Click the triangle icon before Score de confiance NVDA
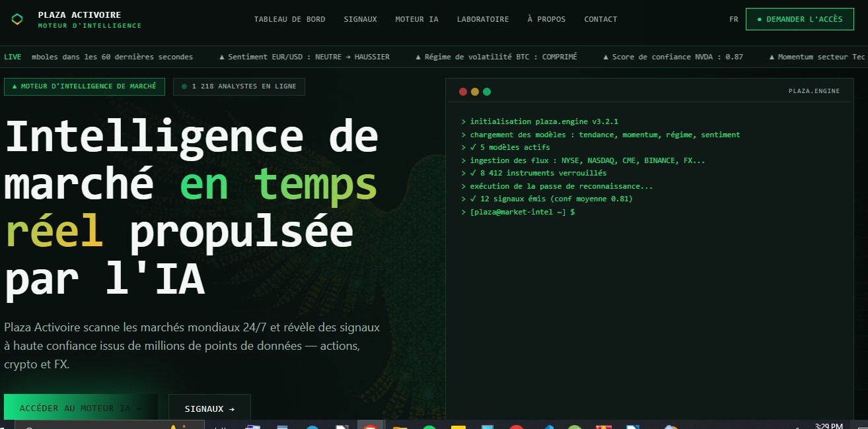 604,57
